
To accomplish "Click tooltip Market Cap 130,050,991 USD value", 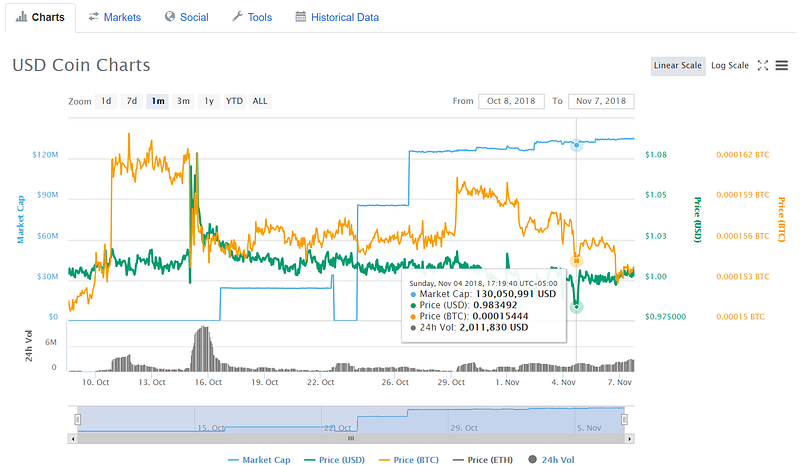I will (x=515, y=294).
